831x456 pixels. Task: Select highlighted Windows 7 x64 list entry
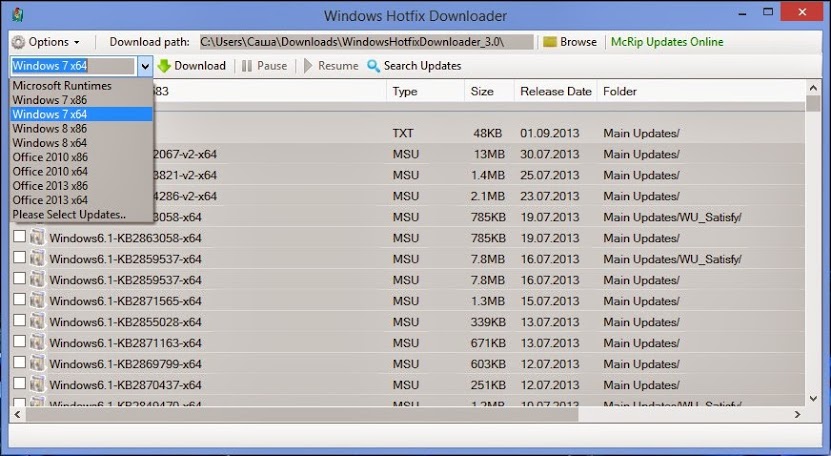click(x=82, y=114)
